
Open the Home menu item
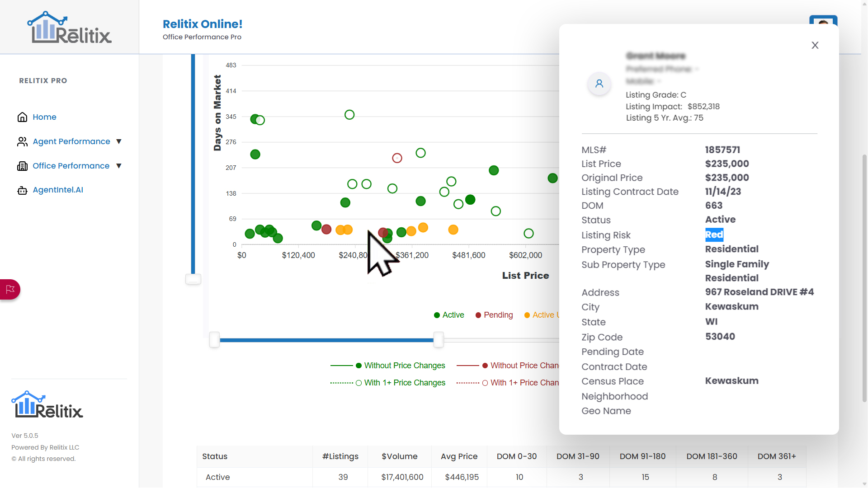[x=44, y=117]
